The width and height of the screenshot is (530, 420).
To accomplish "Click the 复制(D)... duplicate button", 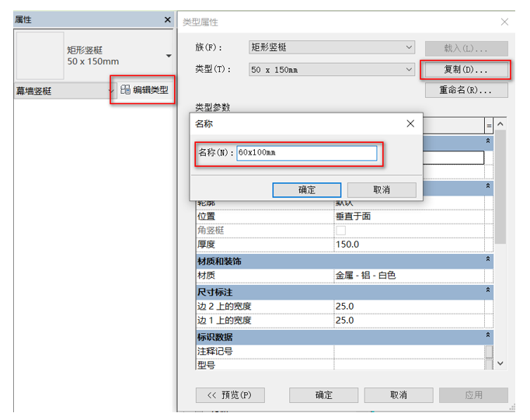I will pyautogui.click(x=465, y=70).
